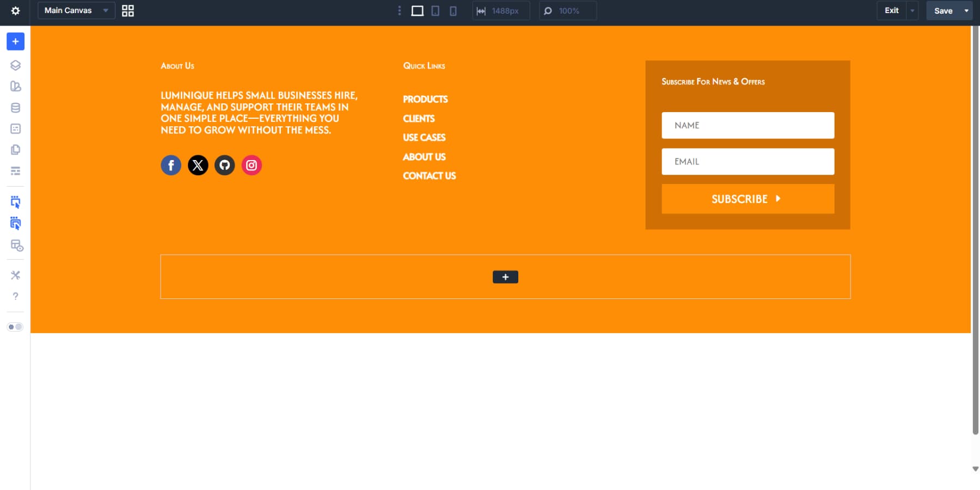Switch to mobile phone preview mode
This screenshot has height=490, width=980.
452,10
